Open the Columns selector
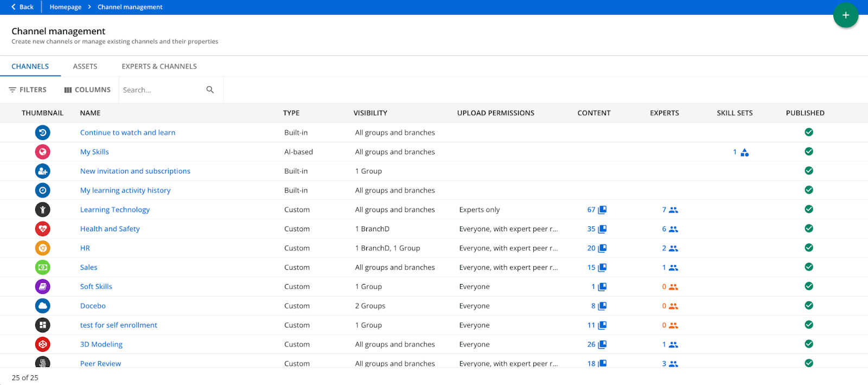 click(x=87, y=90)
